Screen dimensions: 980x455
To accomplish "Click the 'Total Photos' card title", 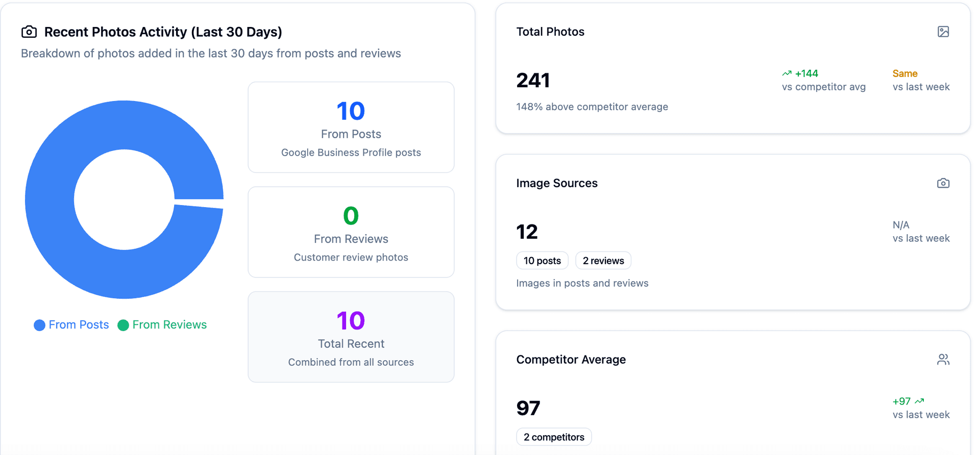I will tap(550, 32).
